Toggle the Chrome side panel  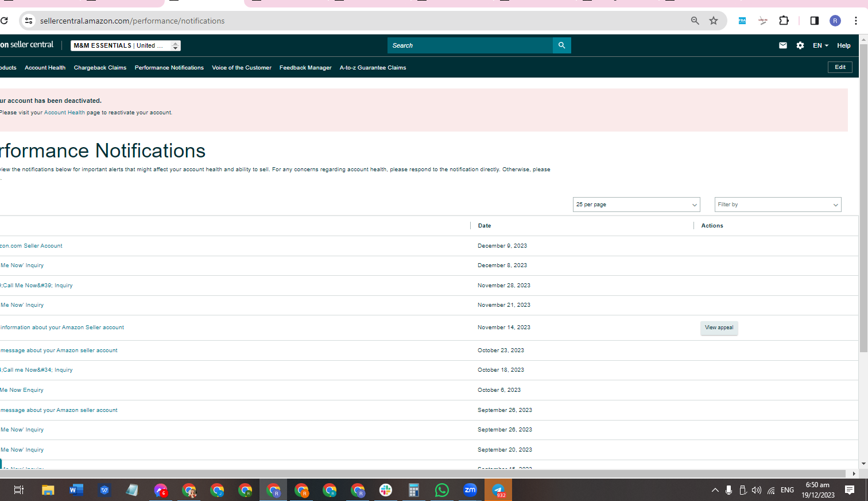tap(814, 21)
